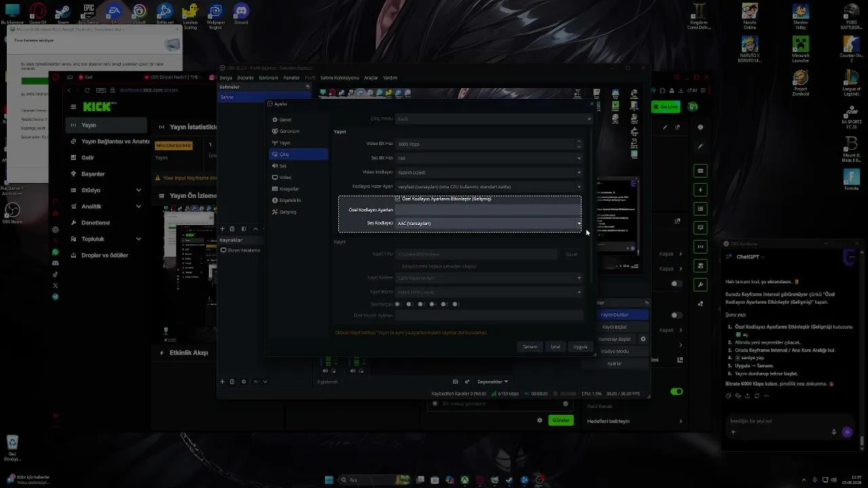The width and height of the screenshot is (868, 488).
Task: Open the OBS Studio desktop shortcut
Action: [x=12, y=212]
